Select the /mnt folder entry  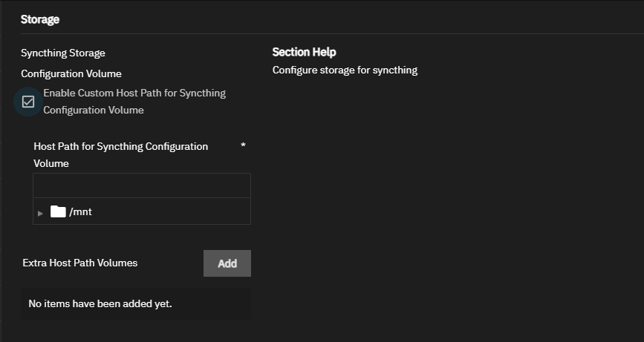[x=80, y=212]
